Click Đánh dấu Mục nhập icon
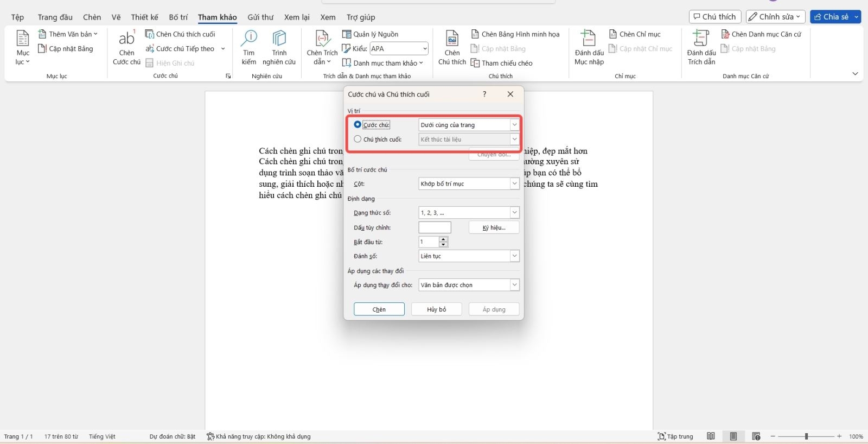This screenshot has width=868, height=444. point(589,48)
